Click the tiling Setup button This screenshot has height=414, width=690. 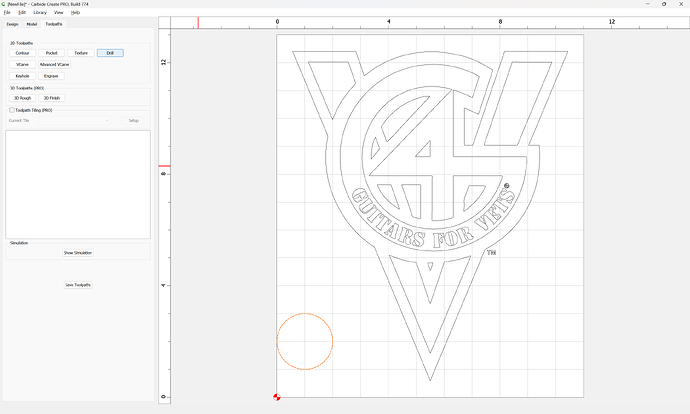134,120
